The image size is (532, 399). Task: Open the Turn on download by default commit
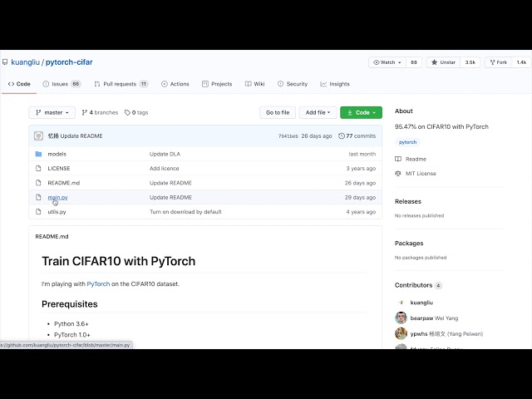click(185, 212)
